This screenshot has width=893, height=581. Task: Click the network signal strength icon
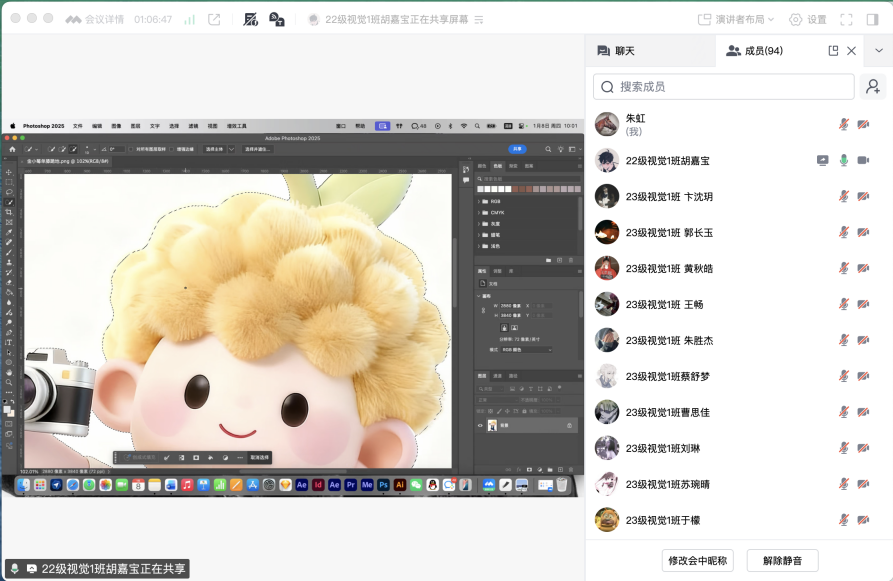click(187, 19)
